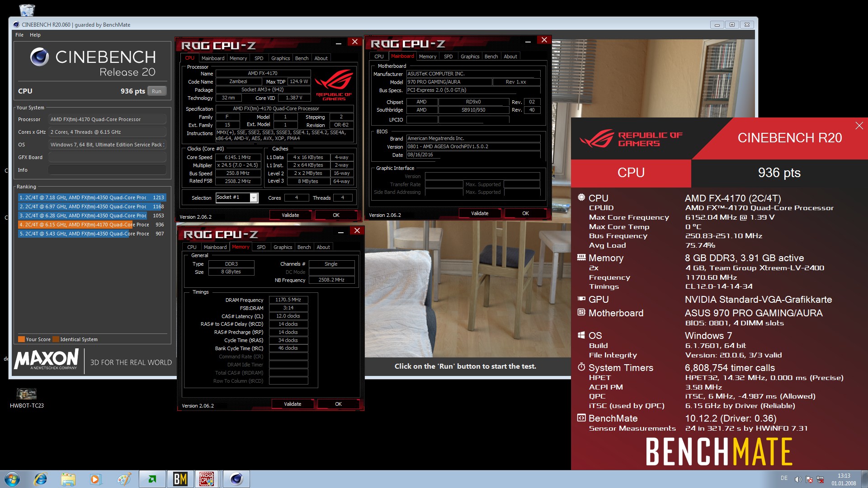Click the Memory icon in BenchMate panel
Screen dimensions: 868x488
[x=581, y=257]
